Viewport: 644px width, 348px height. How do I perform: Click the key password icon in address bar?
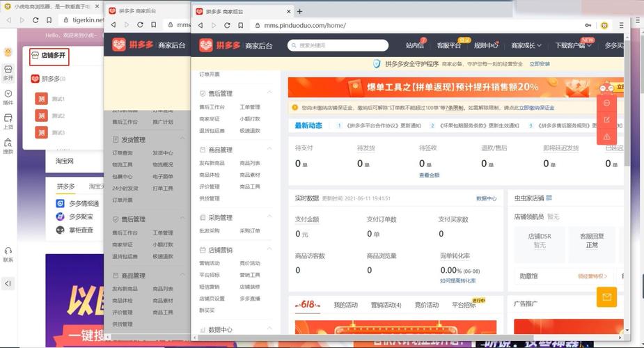(588, 26)
